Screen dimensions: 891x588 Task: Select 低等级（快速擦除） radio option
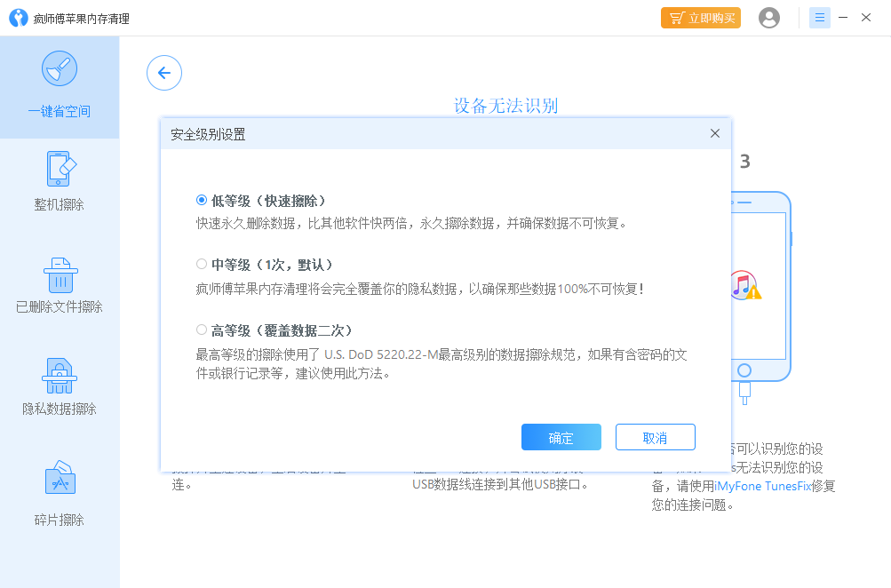(x=201, y=200)
